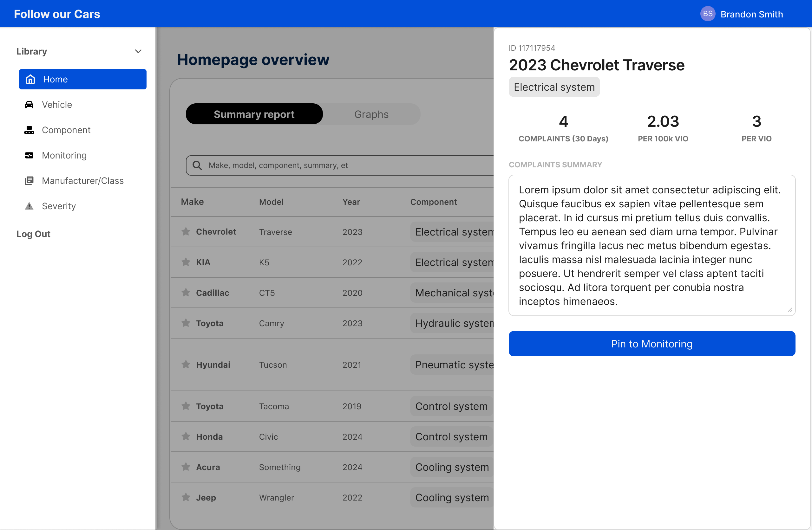
Task: Star the Jeep Wrangler row
Action: [x=186, y=497]
